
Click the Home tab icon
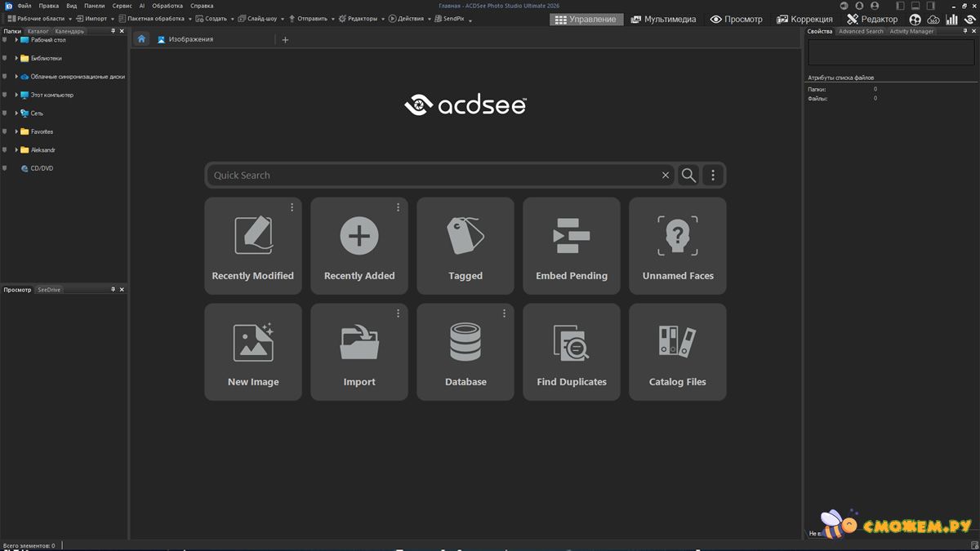click(141, 39)
